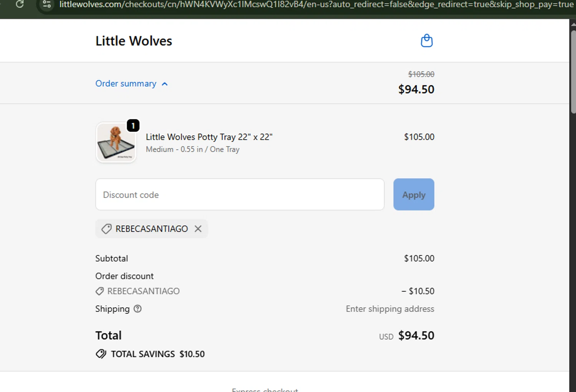Click the chevron next to Order summary
This screenshot has width=576, height=392.
[x=165, y=84]
